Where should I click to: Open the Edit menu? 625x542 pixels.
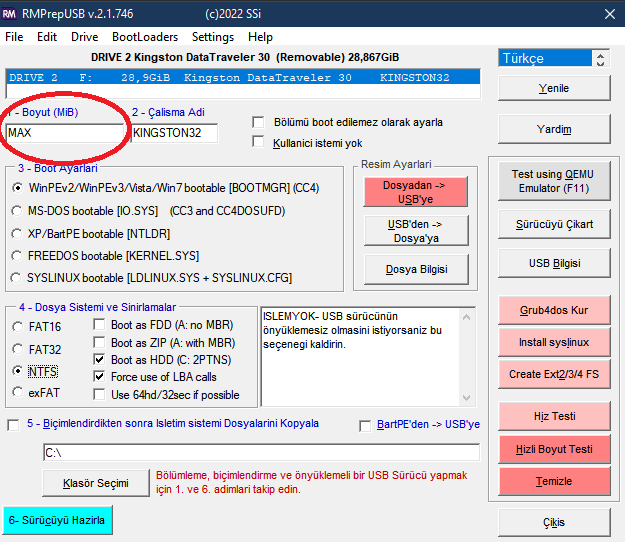coord(47,37)
